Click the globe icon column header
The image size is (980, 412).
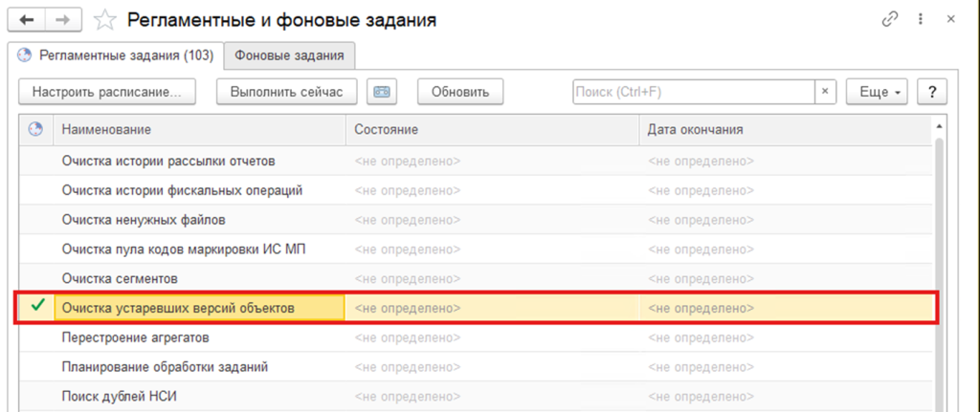pos(36,129)
